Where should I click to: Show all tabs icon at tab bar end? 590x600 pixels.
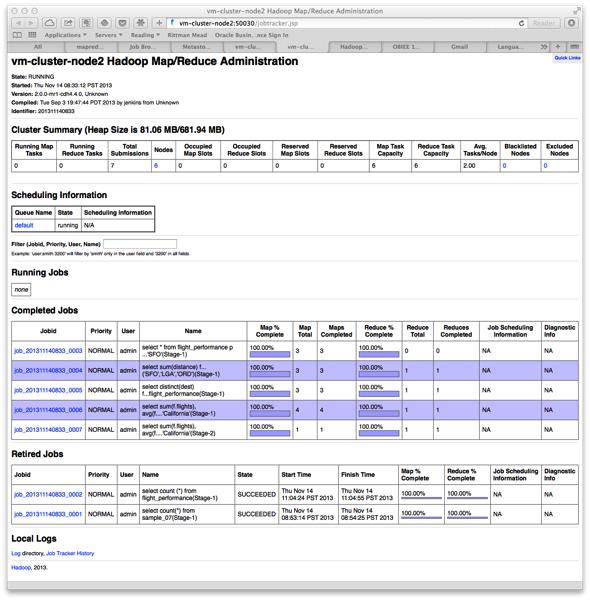coord(574,47)
